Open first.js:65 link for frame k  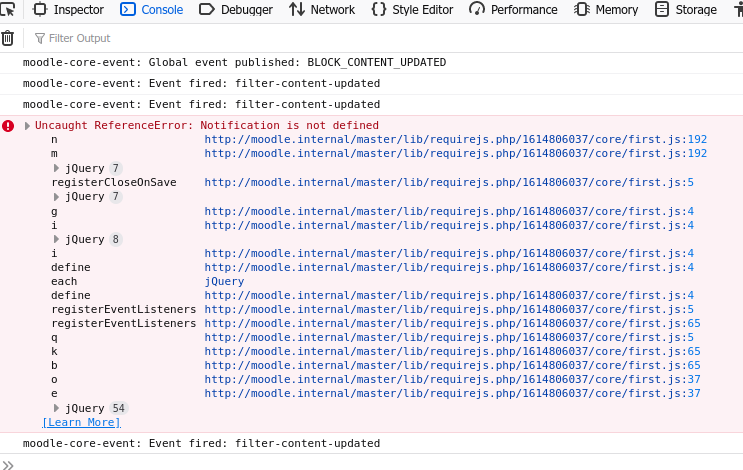click(453, 352)
